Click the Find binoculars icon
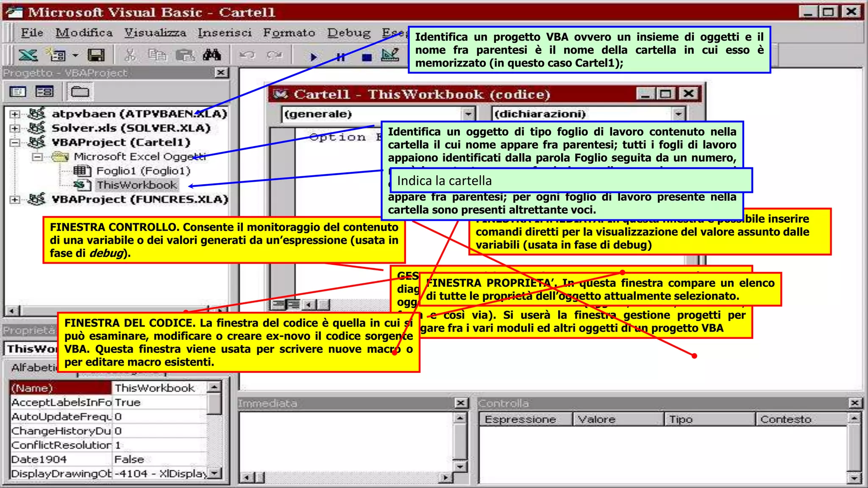The width and height of the screenshot is (868, 488). click(x=212, y=55)
